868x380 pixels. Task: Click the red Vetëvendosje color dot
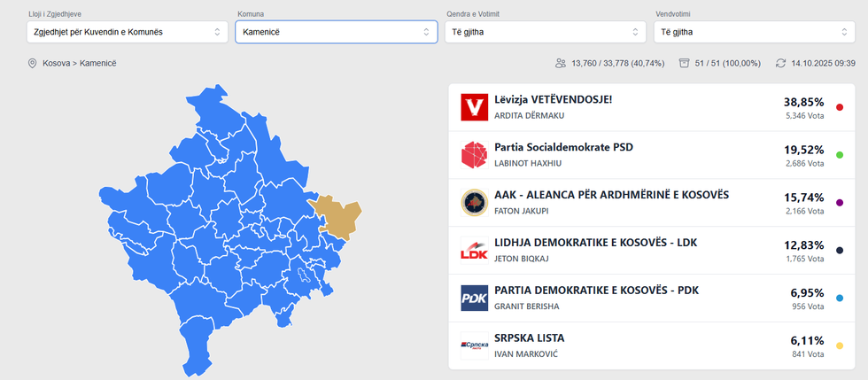pyautogui.click(x=840, y=107)
